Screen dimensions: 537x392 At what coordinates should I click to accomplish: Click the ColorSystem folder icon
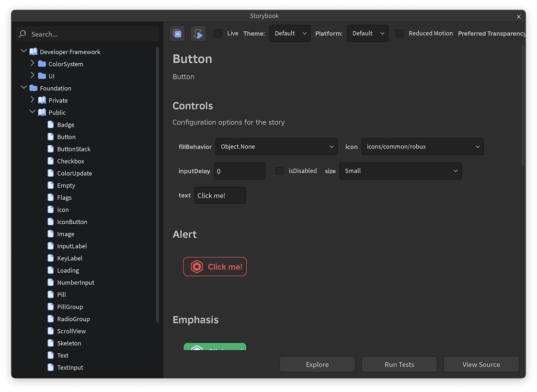42,64
